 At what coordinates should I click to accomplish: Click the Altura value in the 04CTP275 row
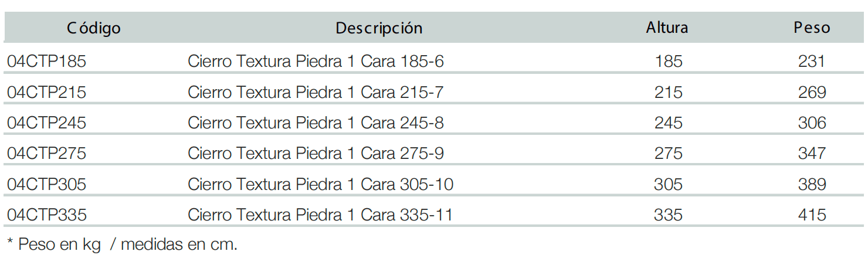[x=668, y=153]
